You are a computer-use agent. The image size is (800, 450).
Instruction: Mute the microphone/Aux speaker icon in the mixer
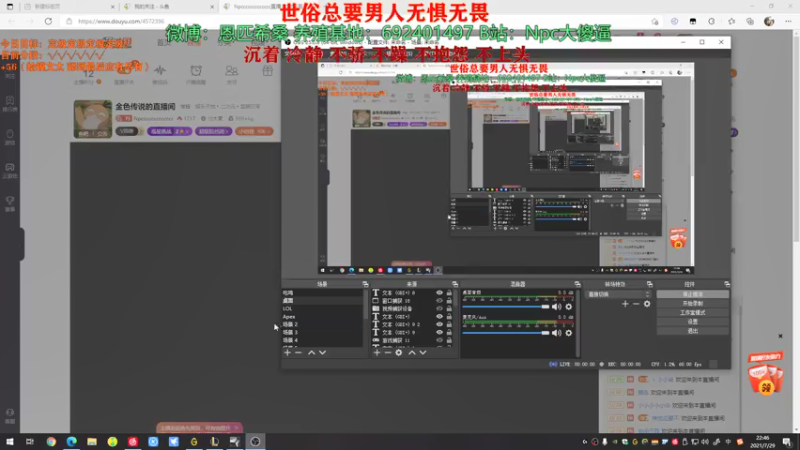click(x=557, y=333)
